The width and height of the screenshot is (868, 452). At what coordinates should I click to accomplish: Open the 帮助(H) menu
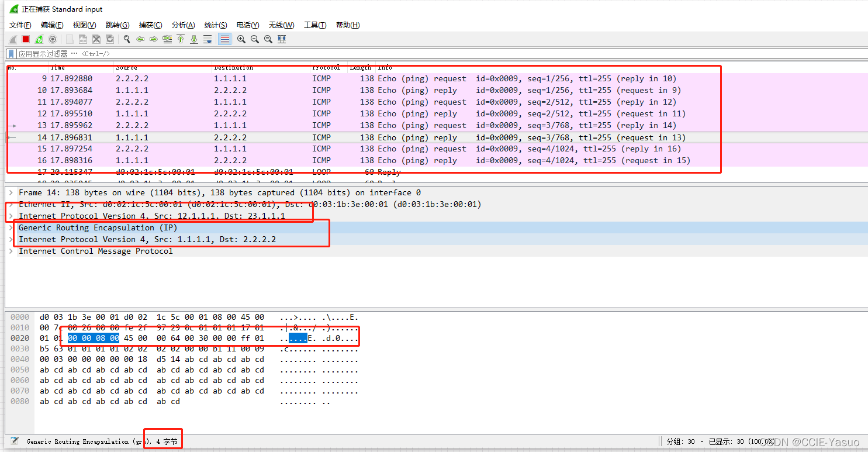pos(348,25)
